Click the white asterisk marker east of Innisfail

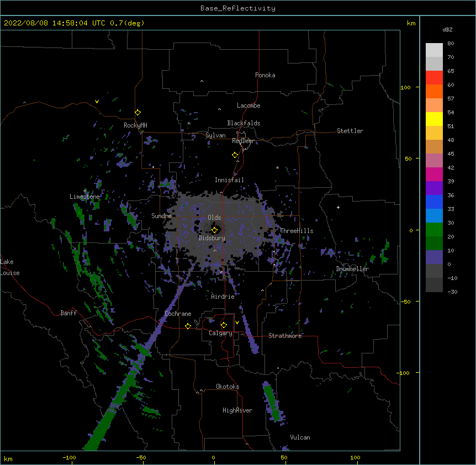point(277,167)
